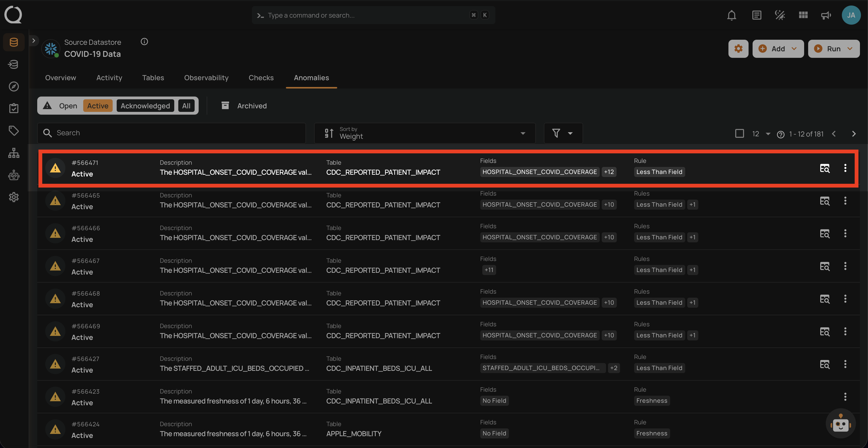The width and height of the screenshot is (868, 448).
Task: Open datastore settings gear button
Action: coord(738,49)
